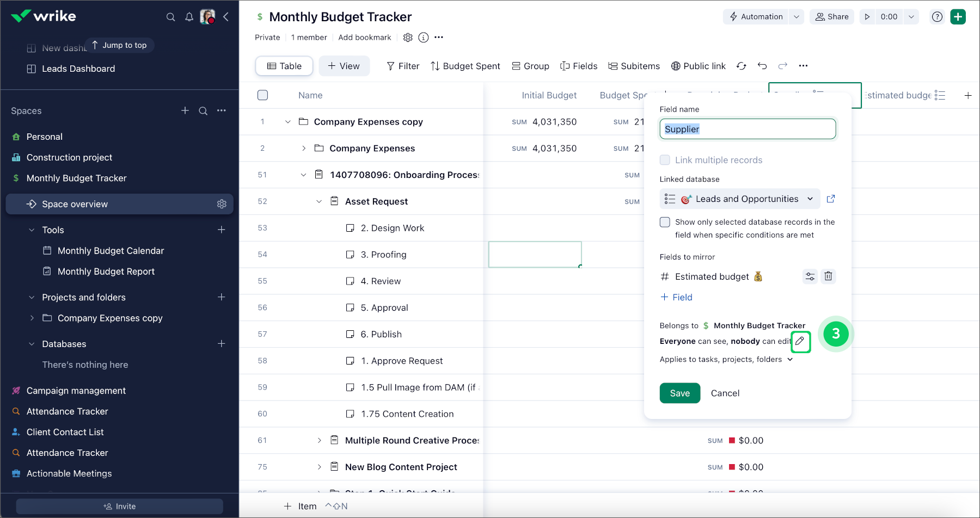Click the Field name input box
980x518 pixels.
click(x=747, y=129)
